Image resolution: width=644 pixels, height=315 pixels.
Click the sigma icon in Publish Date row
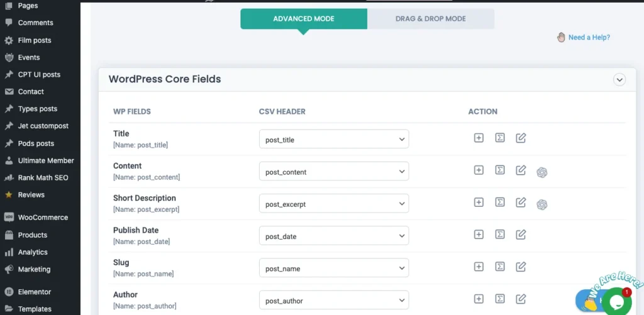pos(500,235)
